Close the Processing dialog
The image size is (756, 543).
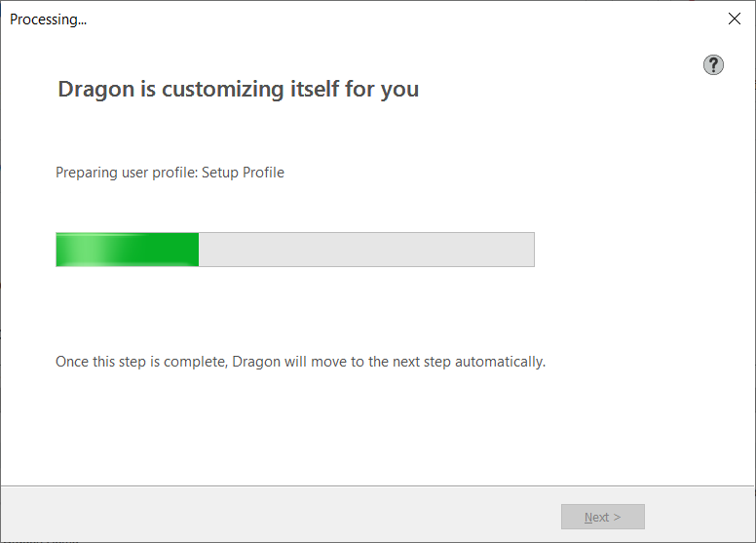[x=735, y=19]
